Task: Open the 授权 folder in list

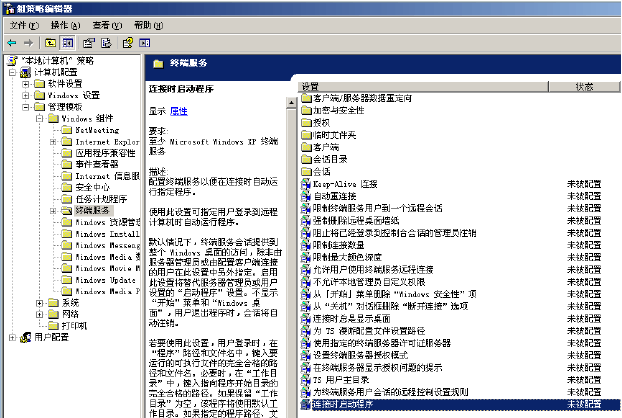Action: [315, 123]
